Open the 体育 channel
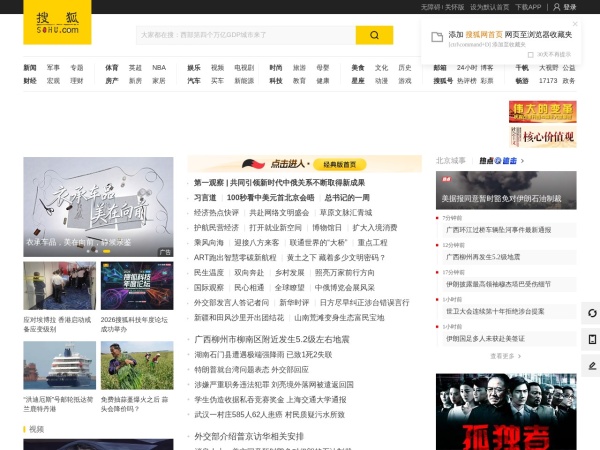This screenshot has height=450, width=600. coord(112,68)
